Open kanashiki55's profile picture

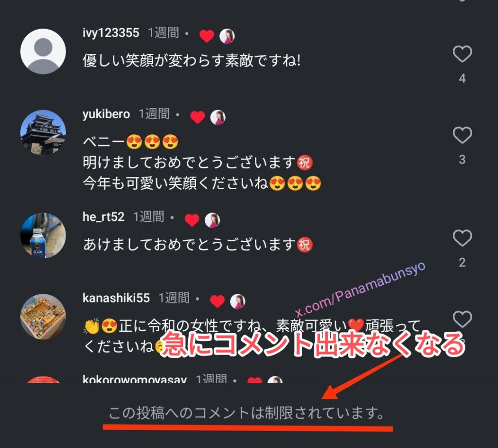click(x=43, y=317)
